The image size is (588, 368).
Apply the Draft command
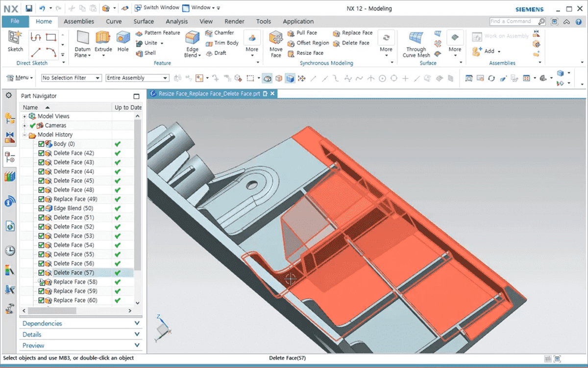[216, 53]
